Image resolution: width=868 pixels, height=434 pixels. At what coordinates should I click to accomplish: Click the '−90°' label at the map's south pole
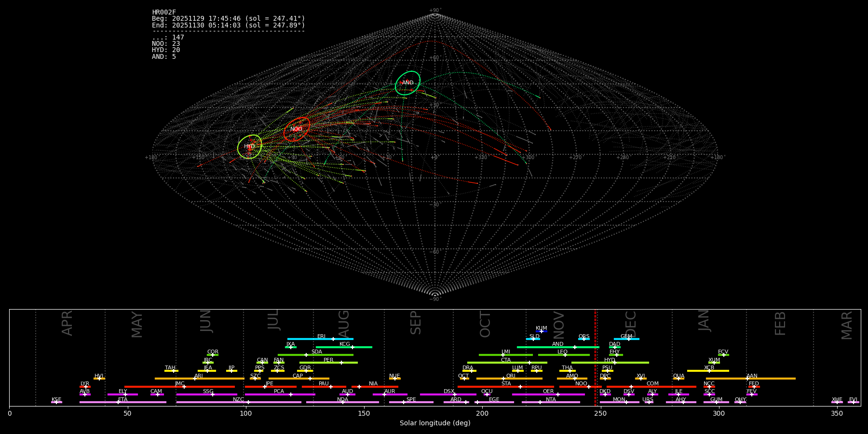(435, 299)
